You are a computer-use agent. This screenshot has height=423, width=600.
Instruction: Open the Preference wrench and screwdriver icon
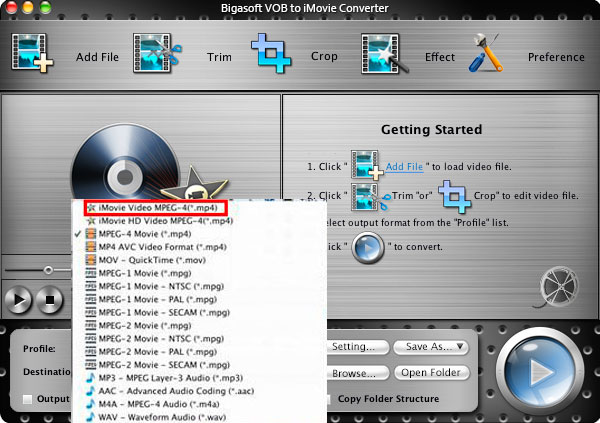[x=486, y=53]
